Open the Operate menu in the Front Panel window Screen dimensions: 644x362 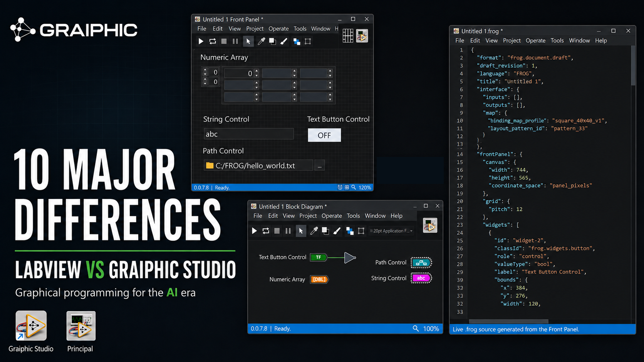coord(278,29)
